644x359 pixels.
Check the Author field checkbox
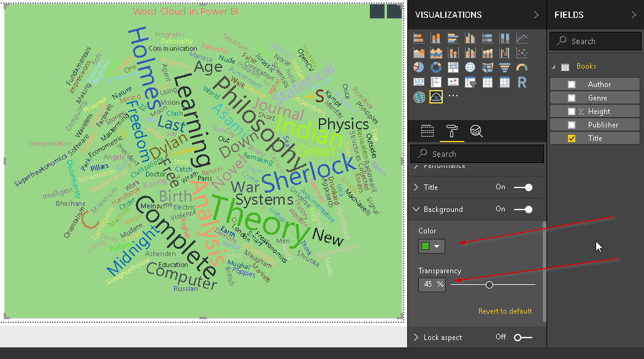[x=571, y=85]
